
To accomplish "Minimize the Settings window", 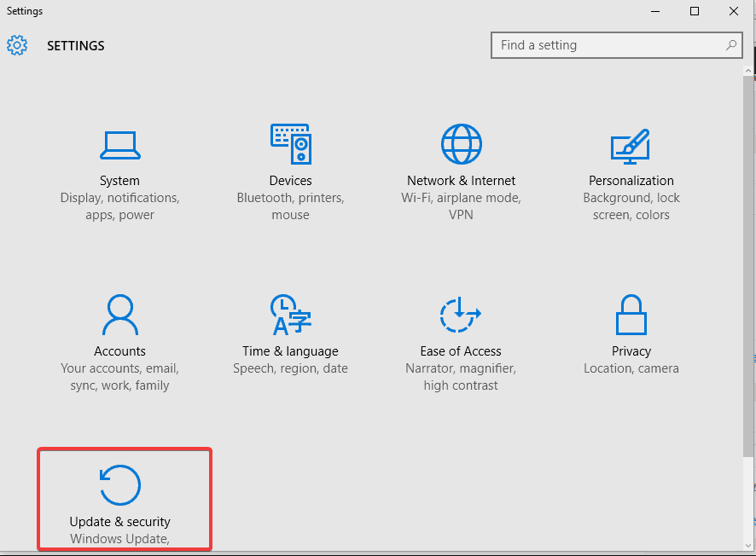I will click(655, 11).
